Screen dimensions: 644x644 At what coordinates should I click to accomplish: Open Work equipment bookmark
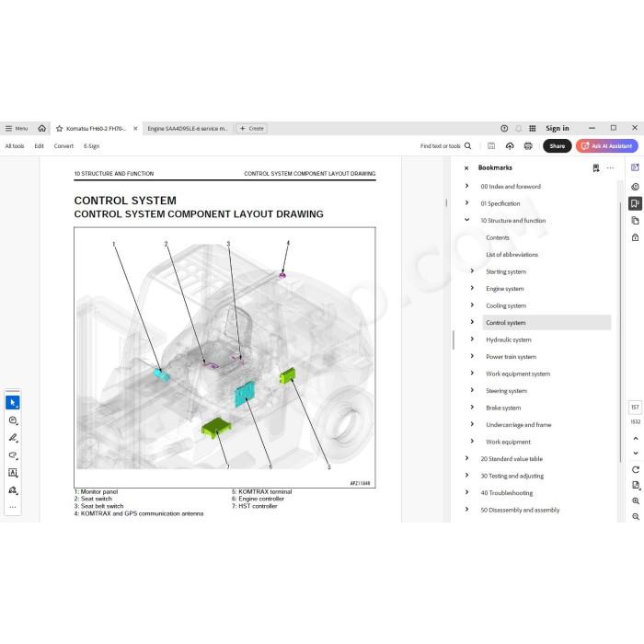coord(508,442)
